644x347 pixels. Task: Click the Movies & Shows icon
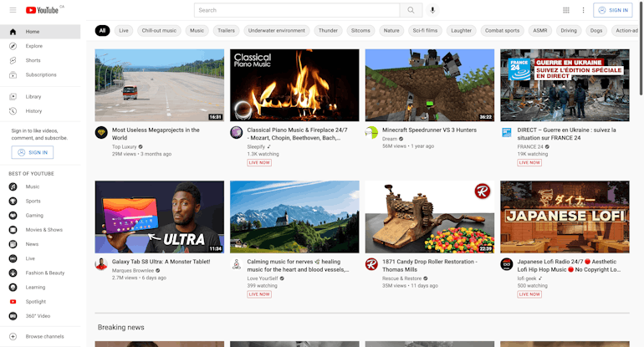tap(13, 230)
